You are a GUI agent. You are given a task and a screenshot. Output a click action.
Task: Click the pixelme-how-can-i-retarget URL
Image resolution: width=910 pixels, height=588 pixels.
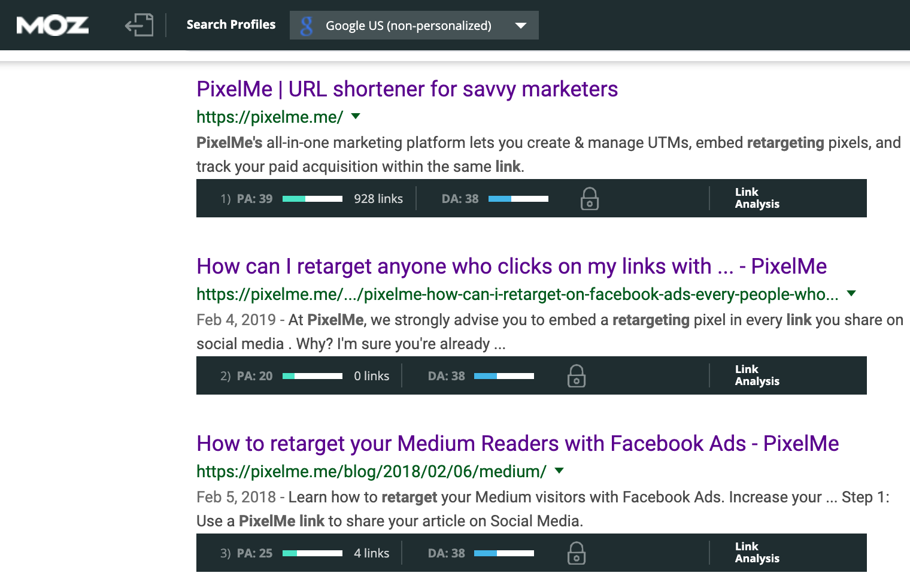point(518,294)
